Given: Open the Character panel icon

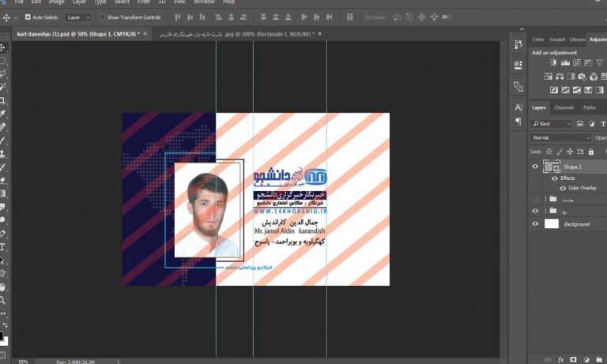Looking at the screenshot, I should coord(518,107).
